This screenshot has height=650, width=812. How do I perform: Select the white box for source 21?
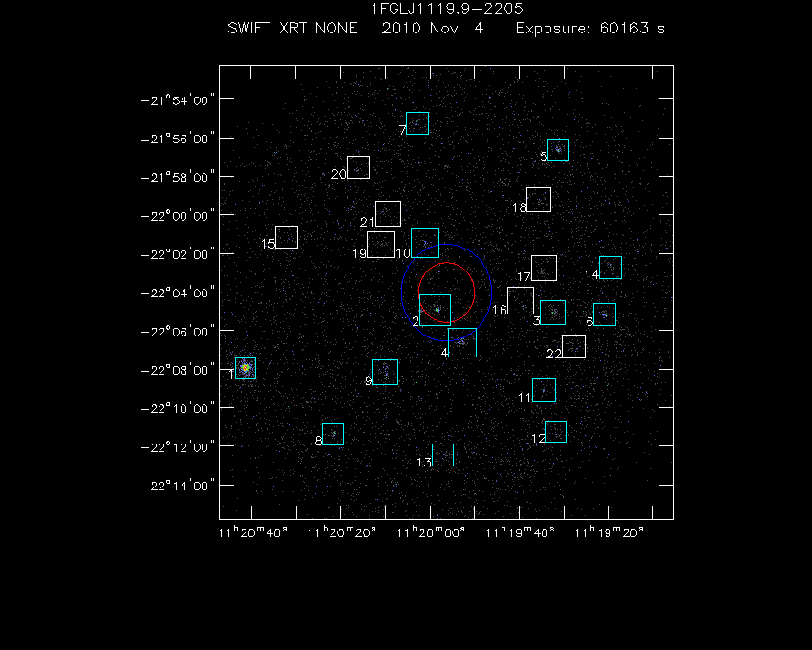pyautogui.click(x=389, y=213)
